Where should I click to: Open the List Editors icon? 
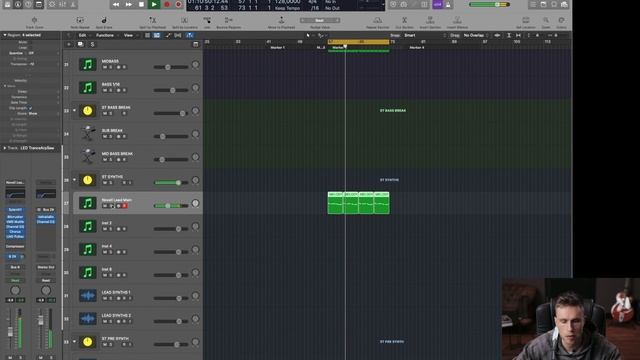tap(533, 4)
